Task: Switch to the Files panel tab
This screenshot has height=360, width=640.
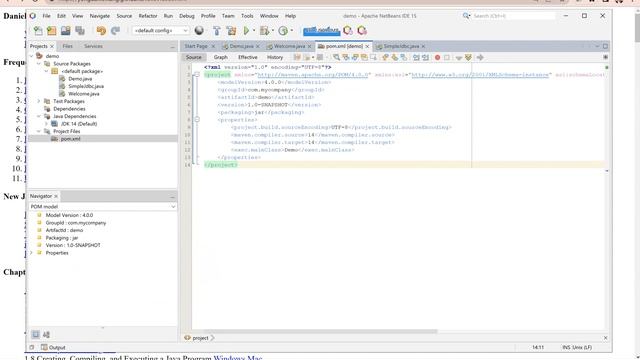Action: pyautogui.click(x=67, y=47)
